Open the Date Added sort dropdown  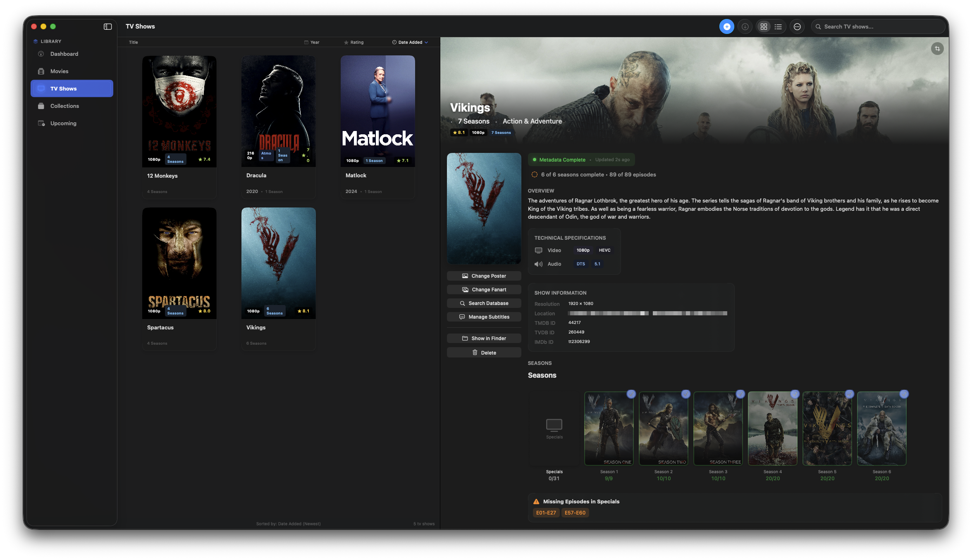[x=410, y=42]
